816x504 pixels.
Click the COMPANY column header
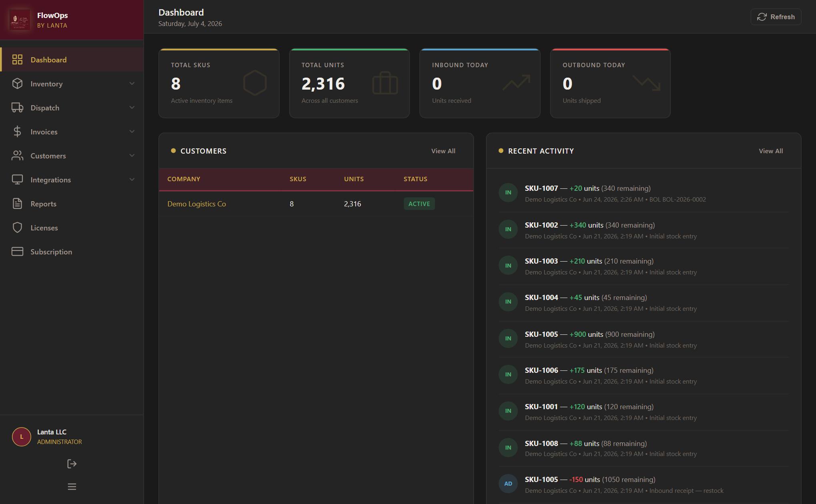pos(184,179)
